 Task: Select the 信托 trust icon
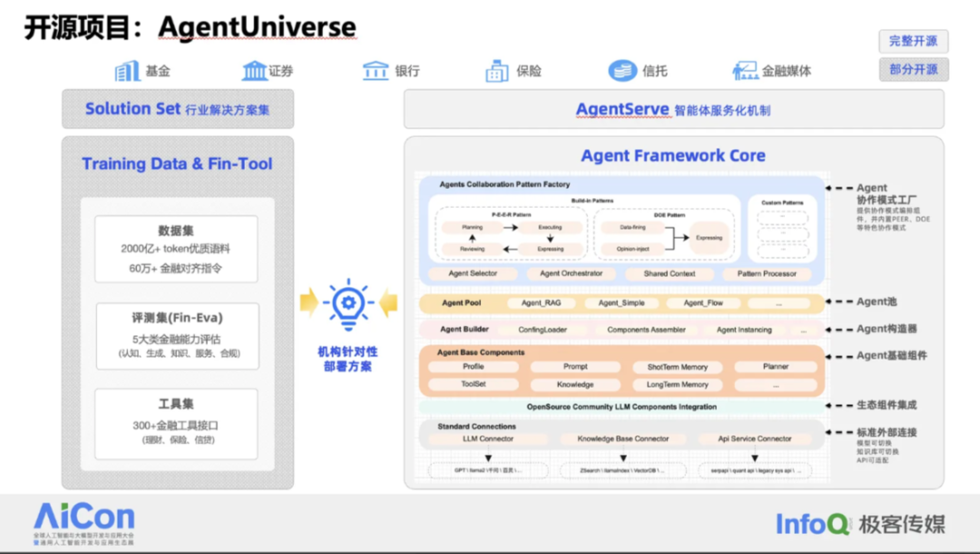(622, 71)
